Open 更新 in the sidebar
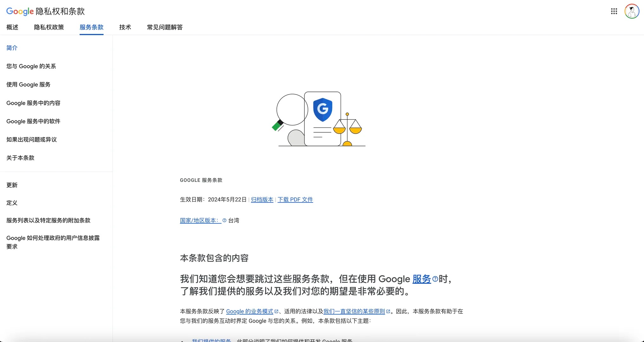The width and height of the screenshot is (644, 342). [x=12, y=185]
